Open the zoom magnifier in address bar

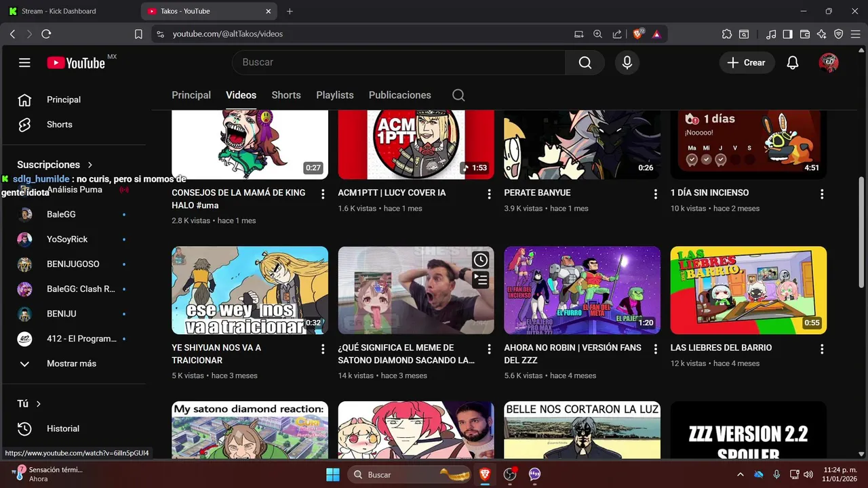[x=597, y=34]
